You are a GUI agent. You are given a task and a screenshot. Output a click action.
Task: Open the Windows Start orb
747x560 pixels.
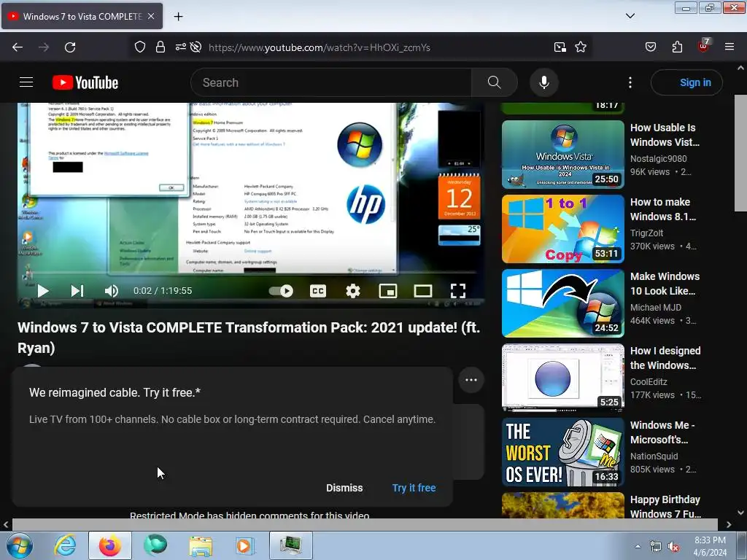(x=20, y=545)
